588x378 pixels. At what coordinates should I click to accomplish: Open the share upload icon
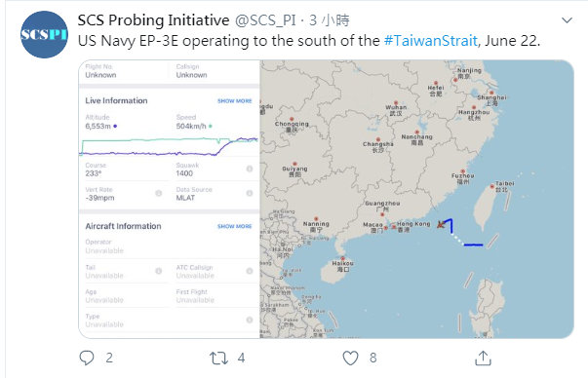coord(483,358)
